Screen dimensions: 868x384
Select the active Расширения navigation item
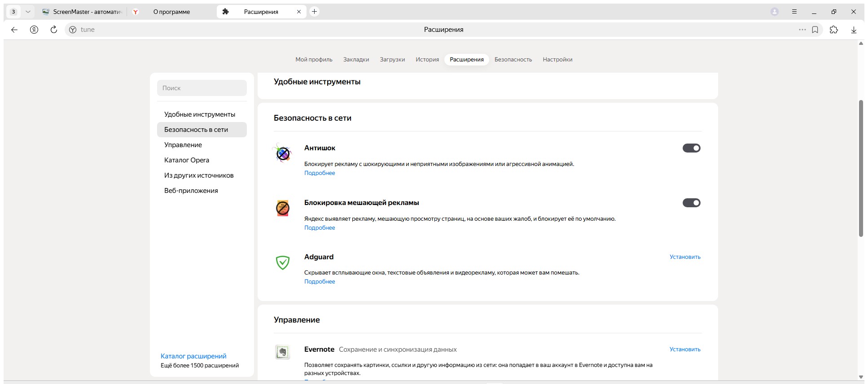coord(467,59)
